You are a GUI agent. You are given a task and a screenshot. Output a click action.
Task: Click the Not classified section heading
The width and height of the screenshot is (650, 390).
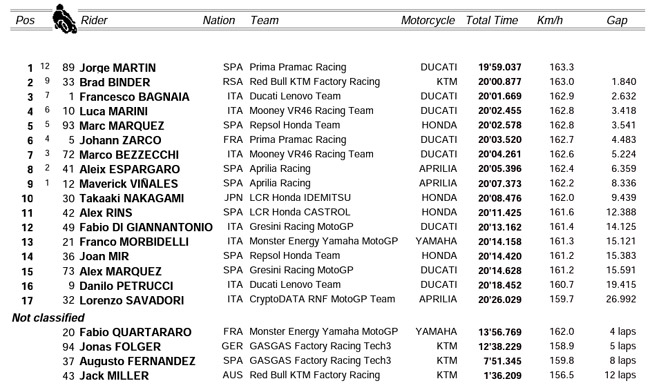coord(48,317)
